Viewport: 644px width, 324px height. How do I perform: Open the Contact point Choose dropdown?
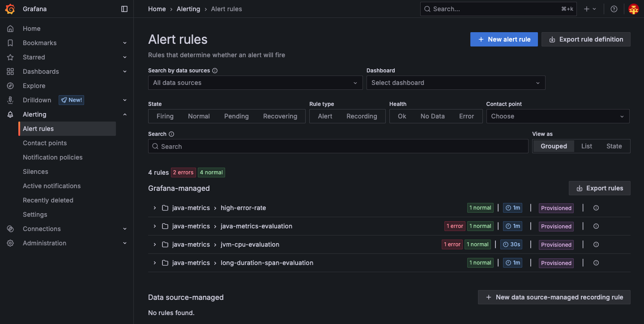(558, 116)
